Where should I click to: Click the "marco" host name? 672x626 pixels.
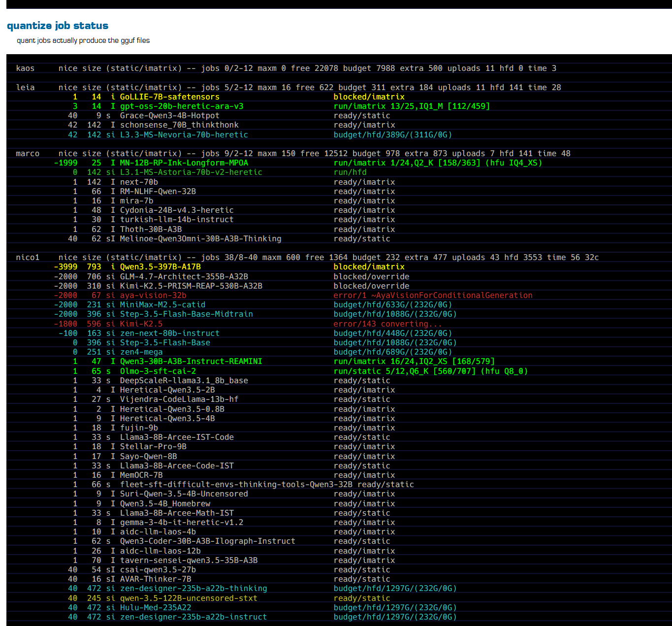tap(28, 154)
